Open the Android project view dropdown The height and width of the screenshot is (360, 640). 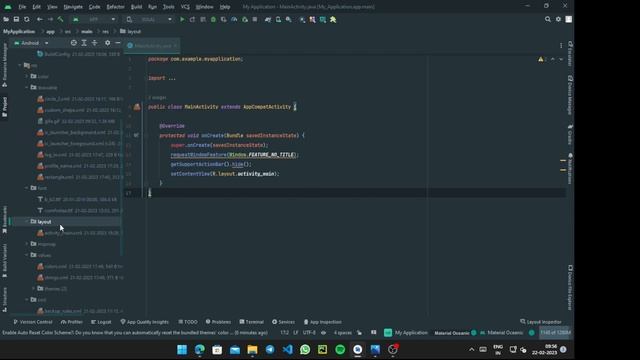click(x=31, y=43)
